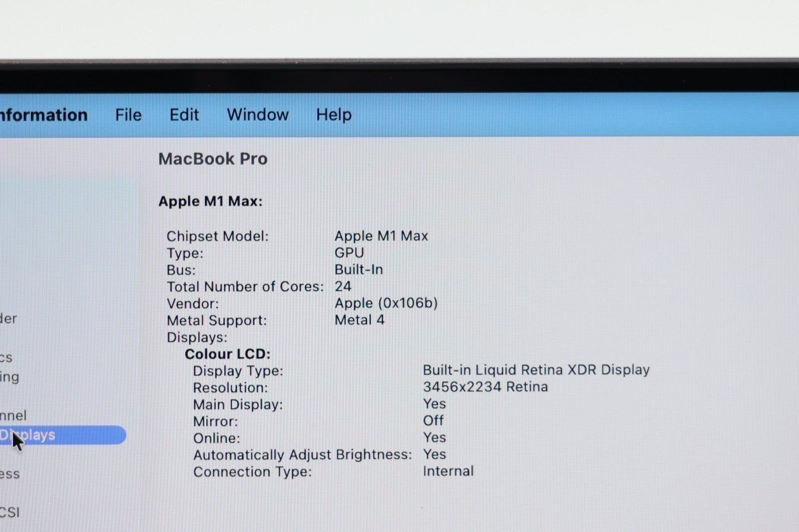Open the Window menu
The image size is (799, 532).
(x=258, y=115)
